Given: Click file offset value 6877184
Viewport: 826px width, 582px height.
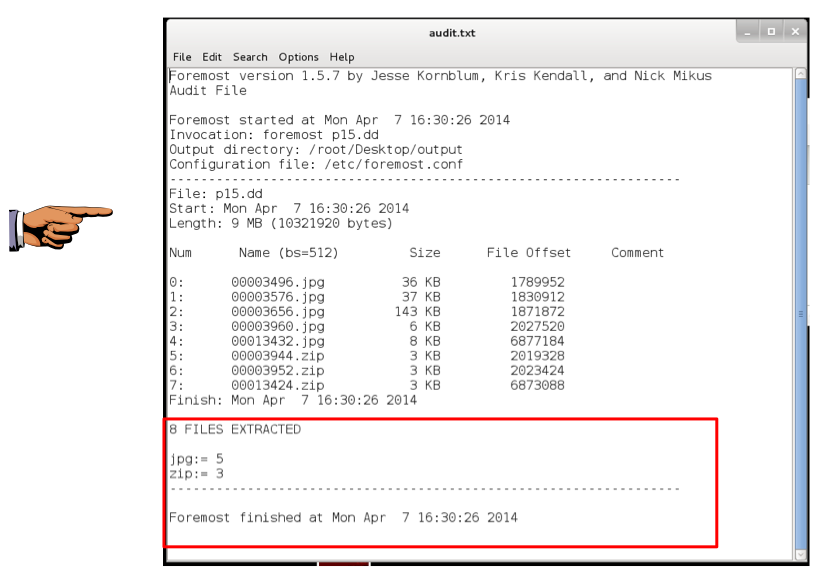Looking at the screenshot, I should tap(537, 341).
